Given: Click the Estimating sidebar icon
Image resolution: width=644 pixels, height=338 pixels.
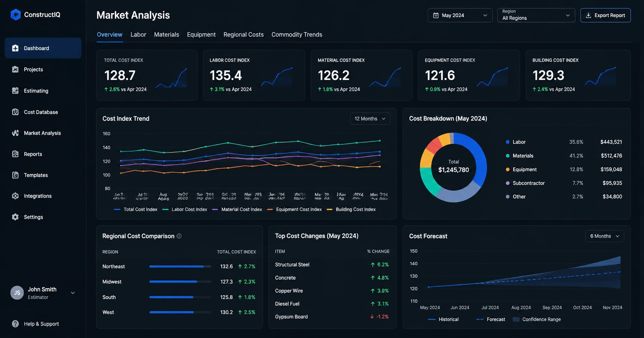Looking at the screenshot, I should click(x=15, y=91).
